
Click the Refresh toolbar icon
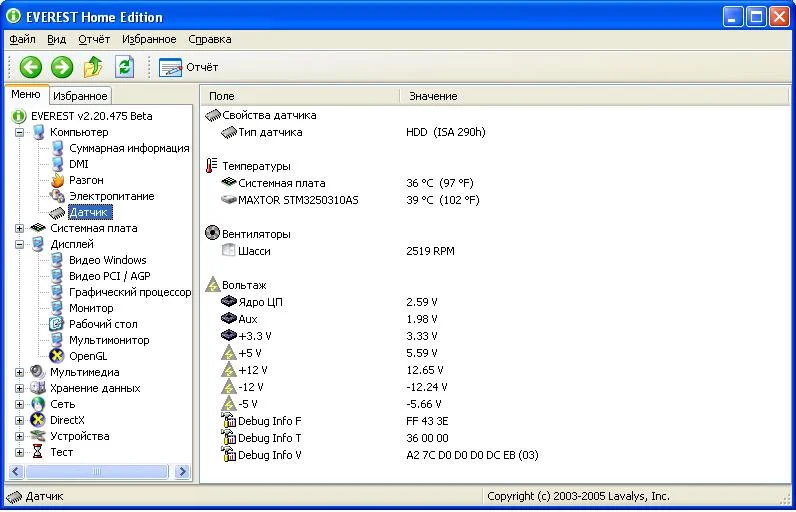click(x=124, y=67)
